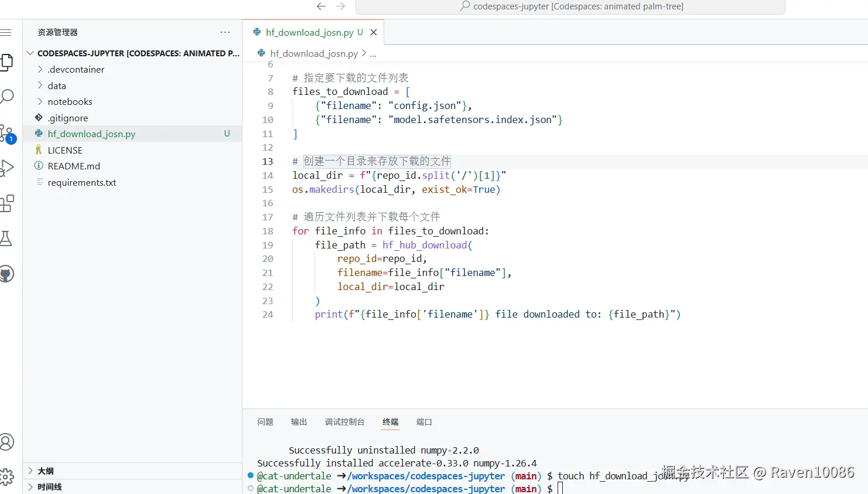Viewport: 868px width, 494px height.
Task: Expand the notebooks folder
Action: coord(134,101)
